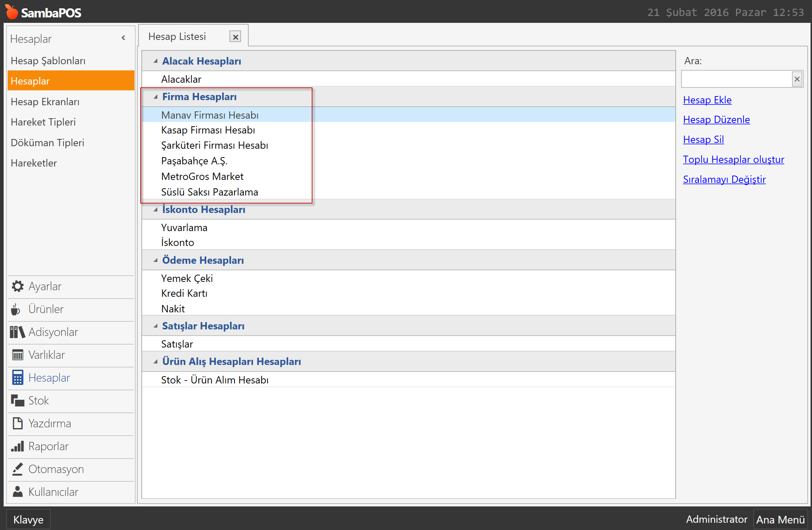Click the Raporlar bar chart icon
This screenshot has height=530, width=812.
(17, 447)
